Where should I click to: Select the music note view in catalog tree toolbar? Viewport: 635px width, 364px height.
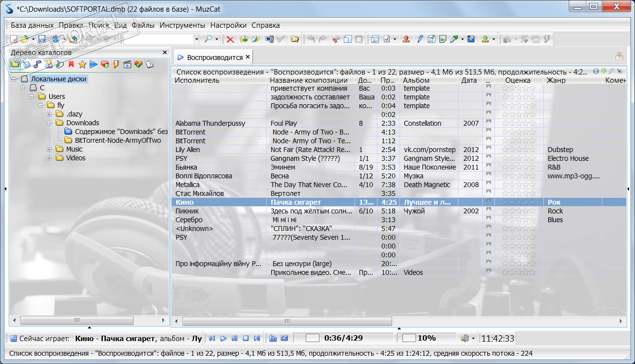click(x=37, y=64)
